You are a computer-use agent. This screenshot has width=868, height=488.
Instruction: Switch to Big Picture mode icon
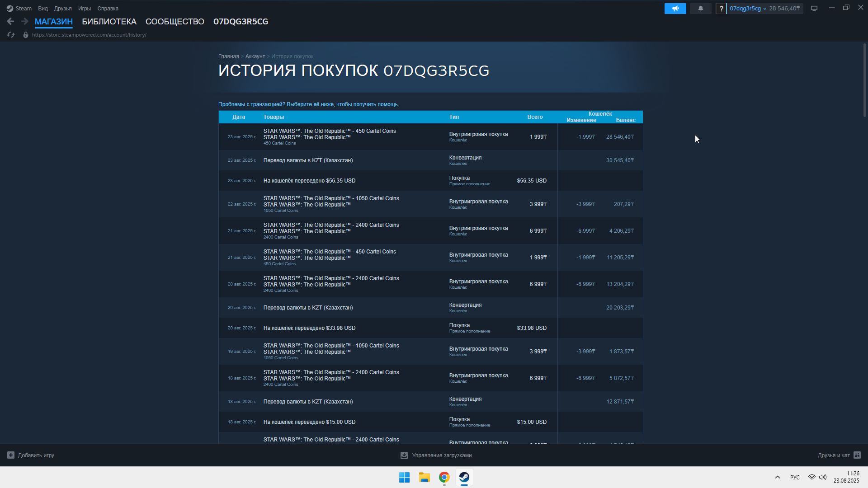click(x=814, y=9)
